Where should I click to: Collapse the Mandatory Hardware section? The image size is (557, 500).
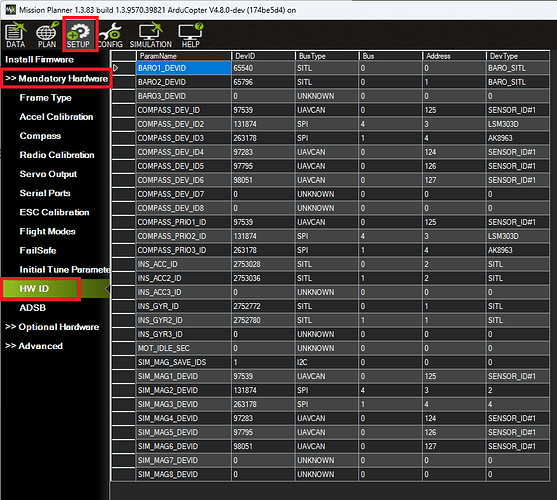coord(56,78)
